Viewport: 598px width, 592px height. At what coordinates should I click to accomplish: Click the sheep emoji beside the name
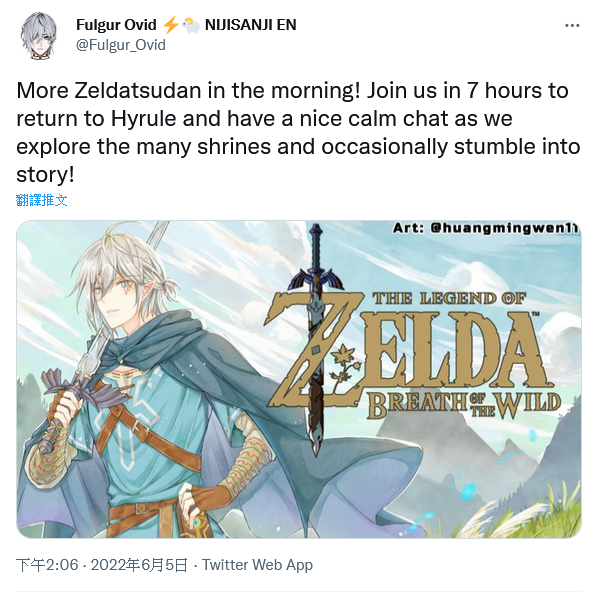[x=191, y=26]
